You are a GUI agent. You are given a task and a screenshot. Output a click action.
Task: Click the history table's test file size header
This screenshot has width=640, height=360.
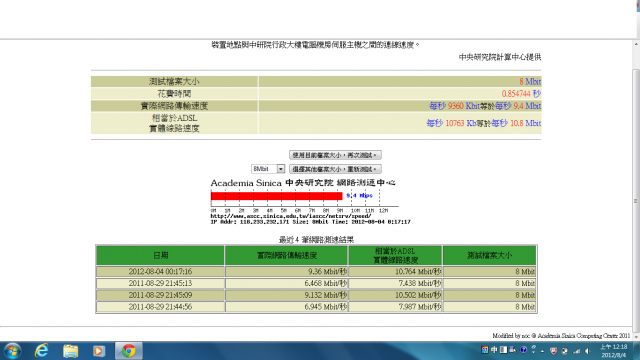pos(489,256)
